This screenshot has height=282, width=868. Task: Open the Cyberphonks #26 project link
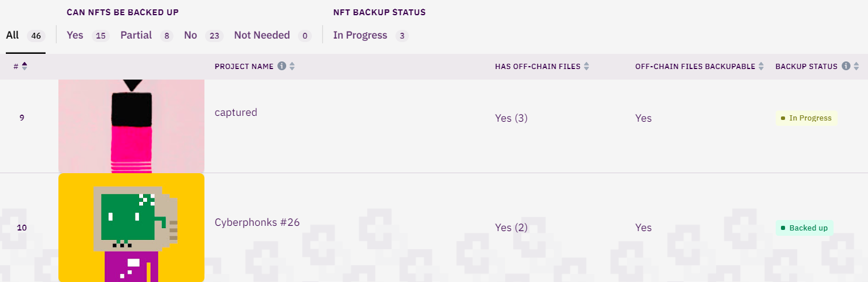pos(257,222)
